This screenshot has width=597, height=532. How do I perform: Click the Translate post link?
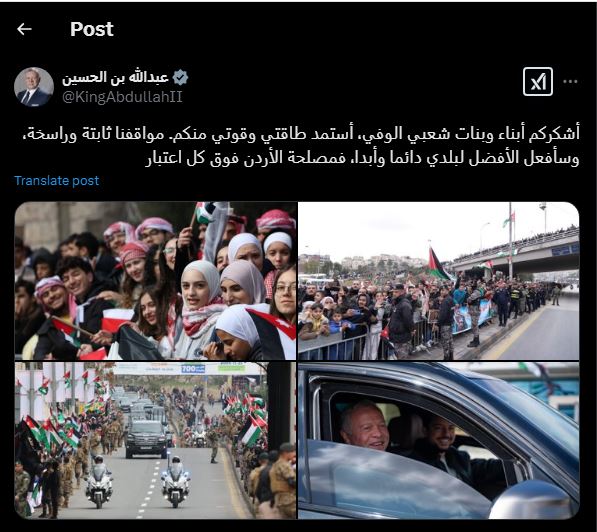click(x=57, y=181)
